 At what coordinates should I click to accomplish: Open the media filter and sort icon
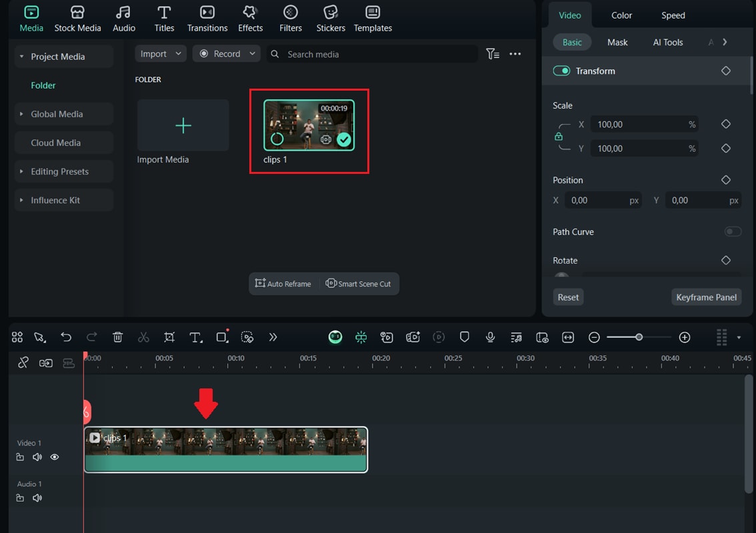tap(492, 54)
